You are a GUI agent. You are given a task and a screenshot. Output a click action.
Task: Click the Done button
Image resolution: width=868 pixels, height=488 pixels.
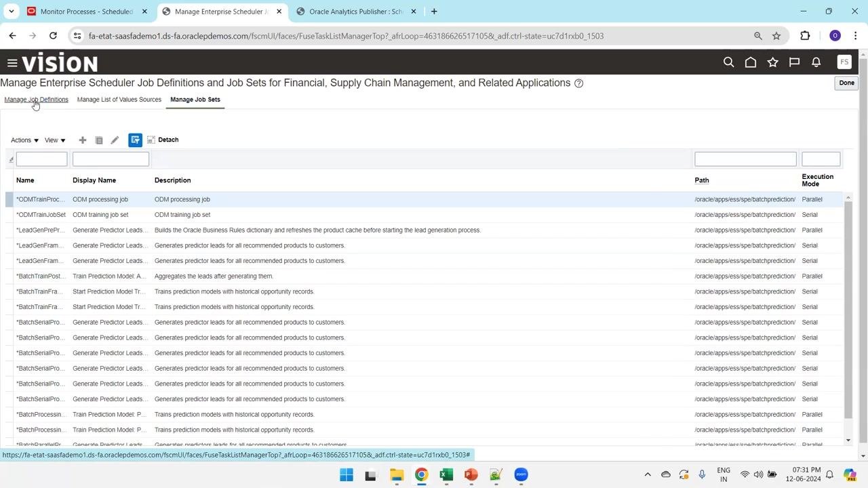click(846, 83)
